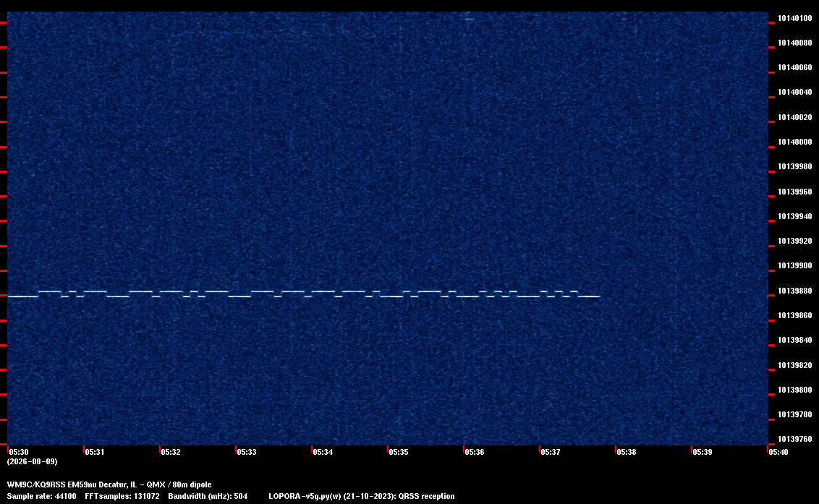Screen dimensions: 819x504
Task: Click the 10140080 frequency label
Action: pos(794,43)
